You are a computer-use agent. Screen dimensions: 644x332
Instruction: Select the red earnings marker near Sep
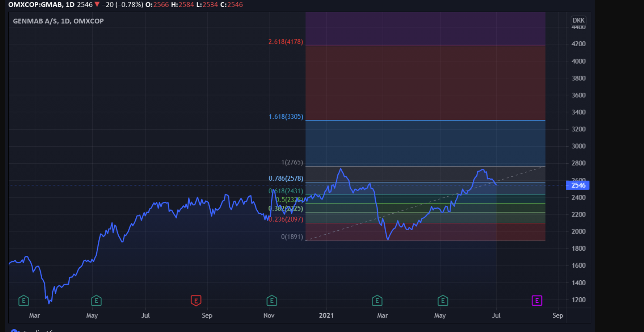(x=196, y=301)
